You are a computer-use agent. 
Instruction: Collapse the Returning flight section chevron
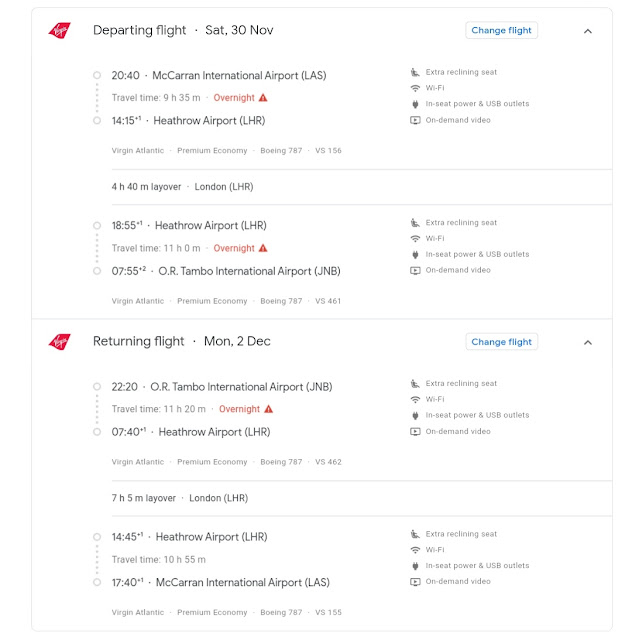click(586, 341)
